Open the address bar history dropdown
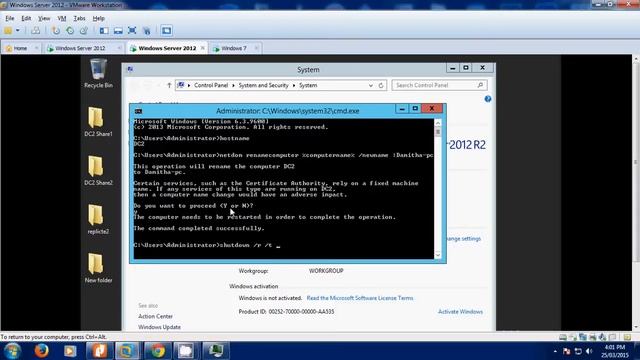 371,85
